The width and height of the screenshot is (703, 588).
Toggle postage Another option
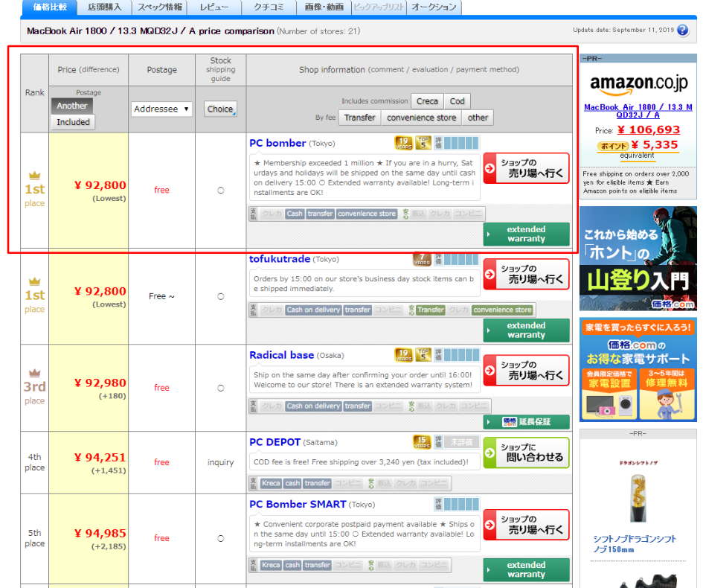click(x=72, y=106)
